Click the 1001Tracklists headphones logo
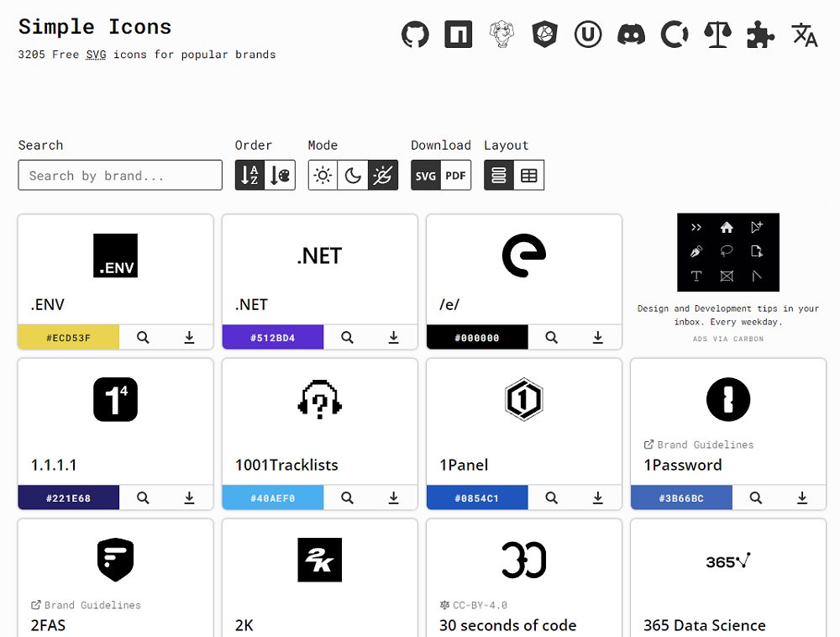 (x=320, y=400)
